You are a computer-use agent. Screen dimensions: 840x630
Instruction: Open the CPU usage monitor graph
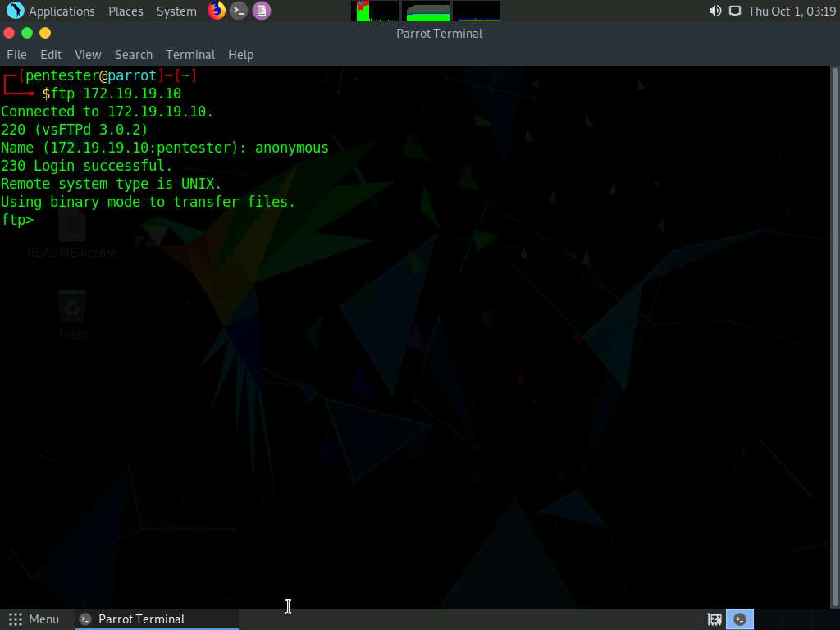(374, 11)
